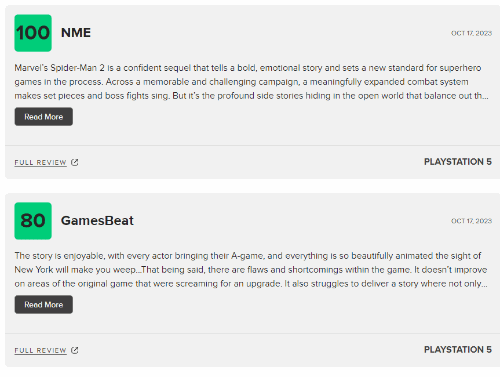The image size is (500, 377).
Task: Click the NME score badge showing 100
Action: (x=33, y=33)
